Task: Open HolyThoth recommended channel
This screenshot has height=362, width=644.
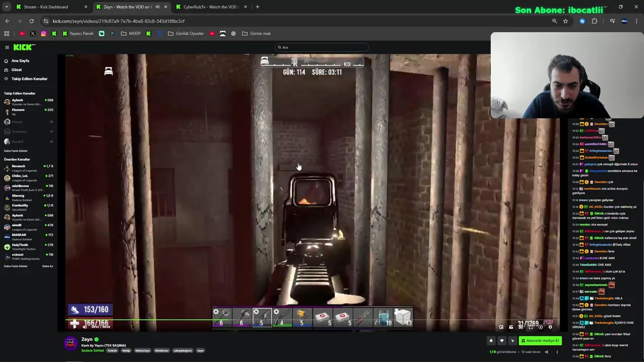Action: (29, 246)
